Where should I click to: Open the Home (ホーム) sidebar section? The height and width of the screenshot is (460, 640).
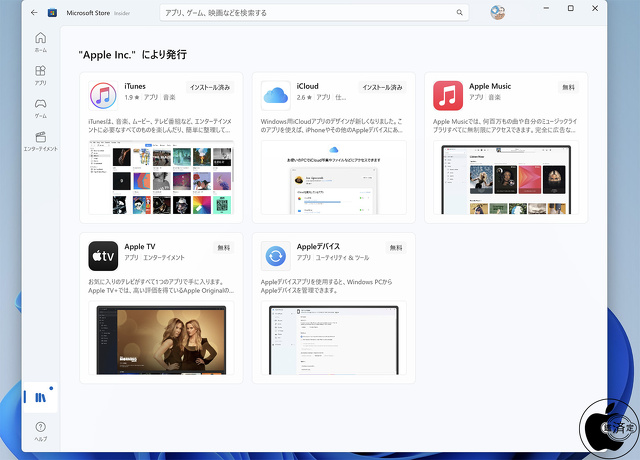[x=40, y=42]
